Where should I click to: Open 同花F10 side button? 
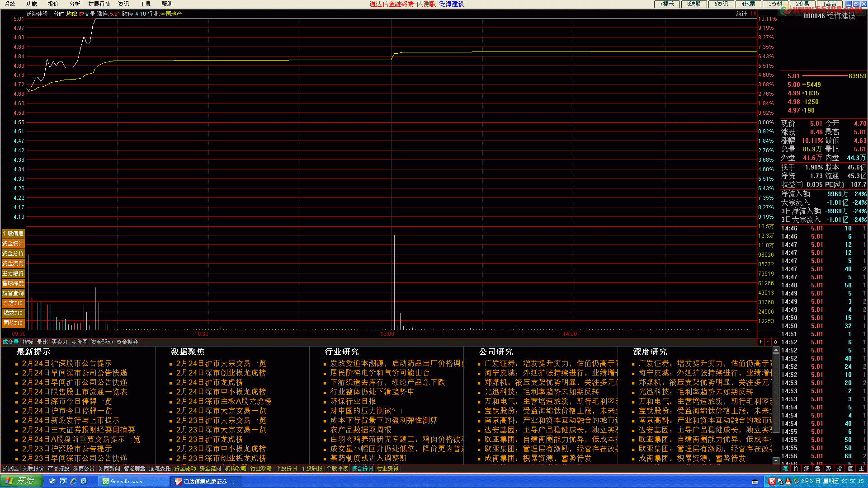(x=13, y=323)
